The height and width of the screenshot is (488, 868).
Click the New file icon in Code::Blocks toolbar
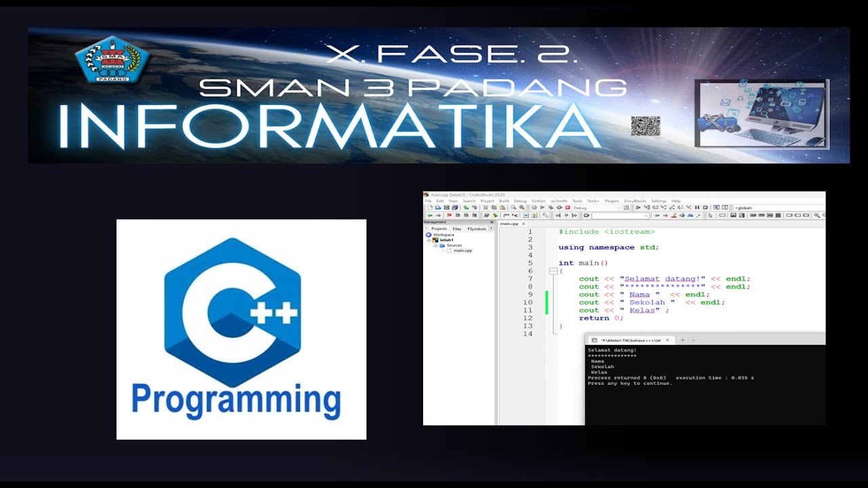tap(430, 207)
